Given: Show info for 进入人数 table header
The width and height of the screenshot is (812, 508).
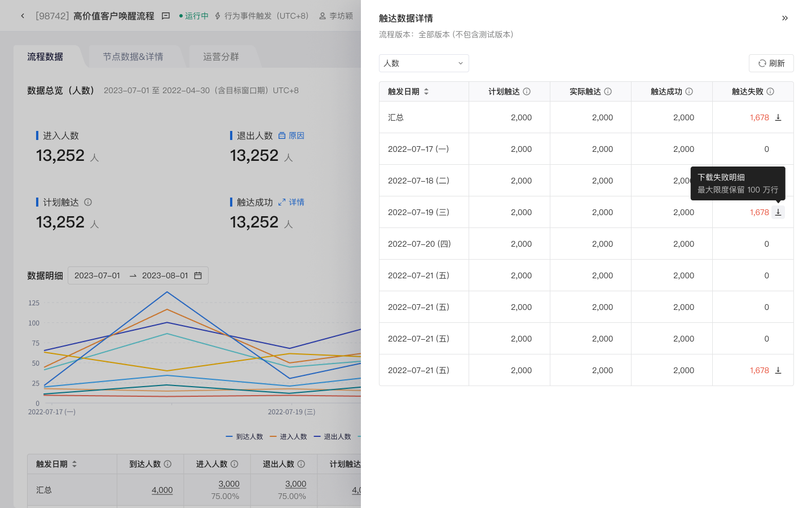Looking at the screenshot, I should tap(235, 464).
